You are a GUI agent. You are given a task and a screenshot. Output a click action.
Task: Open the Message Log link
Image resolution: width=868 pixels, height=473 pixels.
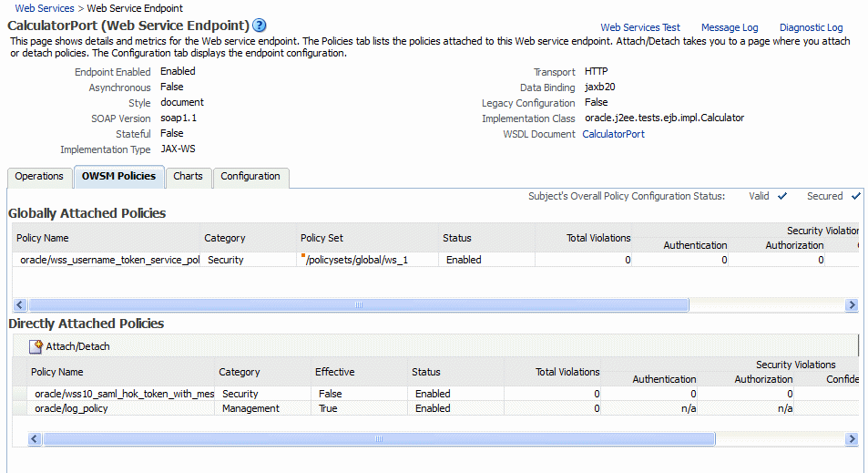click(x=730, y=27)
